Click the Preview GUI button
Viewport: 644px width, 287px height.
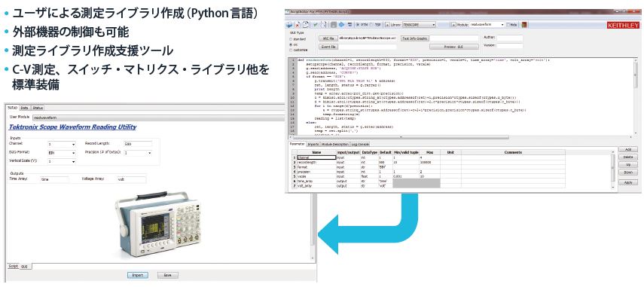[x=454, y=47]
